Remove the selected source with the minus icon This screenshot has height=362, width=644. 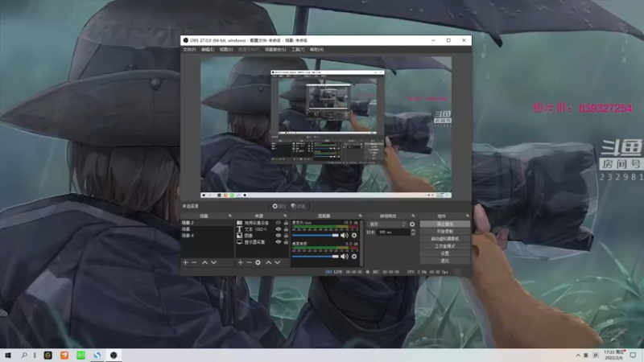click(249, 262)
